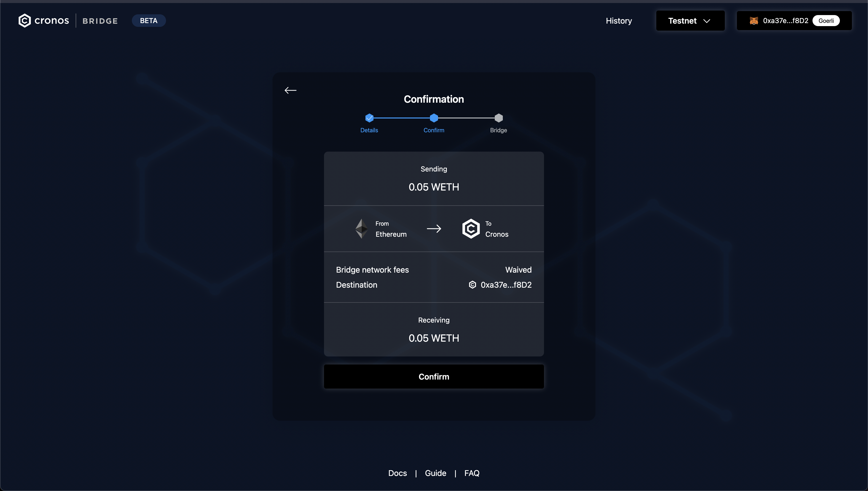Click the small Cronos icon beside destination address
This screenshot has width=868, height=491.
(472, 285)
